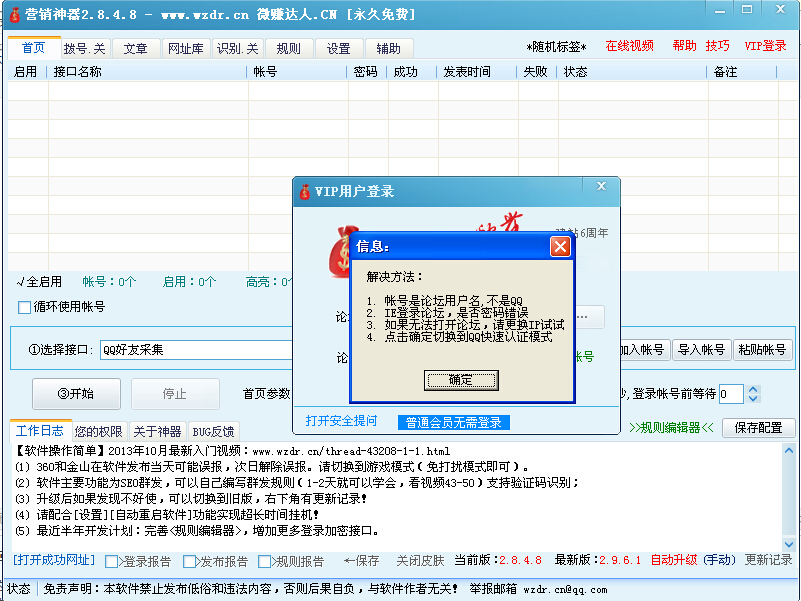This screenshot has height=601, width=801.
Task: Click the ellipsis button in VIP login dialog
Action: (589, 316)
